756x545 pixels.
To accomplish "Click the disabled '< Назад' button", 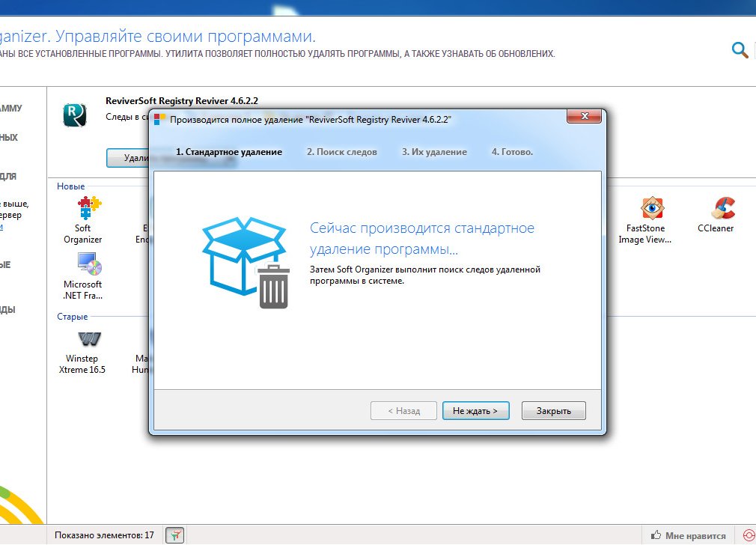I will pos(403,411).
